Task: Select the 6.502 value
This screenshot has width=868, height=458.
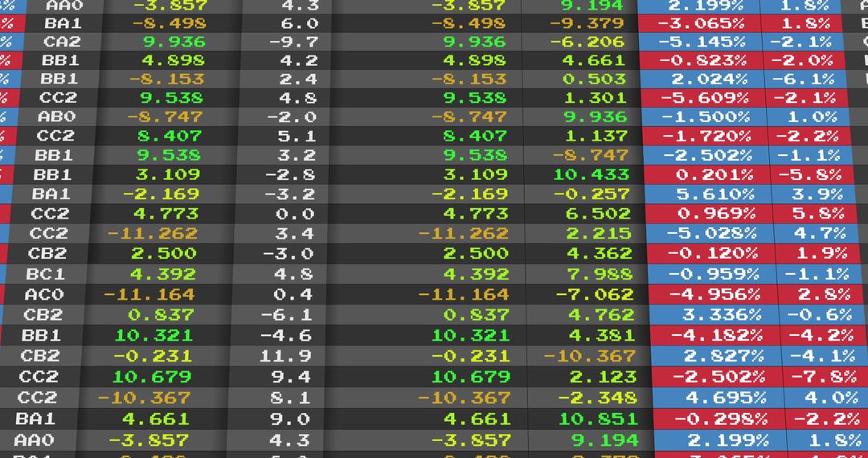Action: pyautogui.click(x=599, y=214)
